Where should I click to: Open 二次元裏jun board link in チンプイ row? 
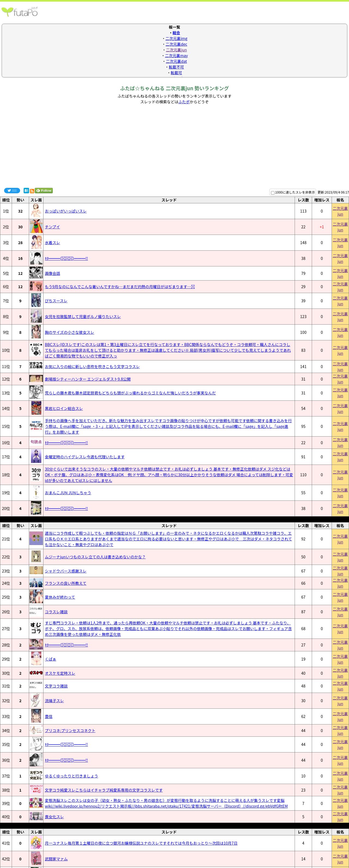340,227
